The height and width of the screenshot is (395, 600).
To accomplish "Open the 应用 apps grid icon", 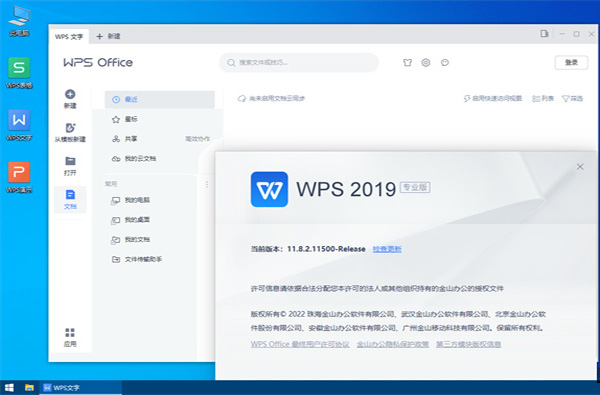I will (x=70, y=337).
